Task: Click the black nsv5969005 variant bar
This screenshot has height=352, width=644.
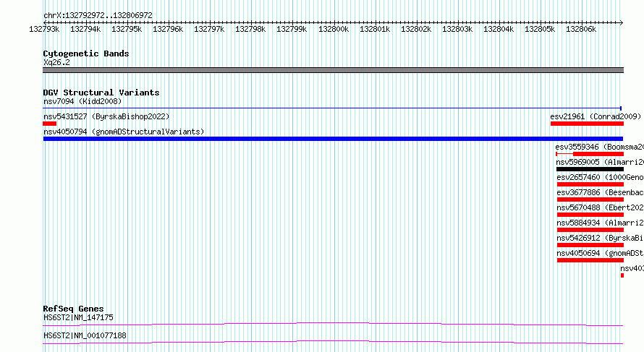Action: (590, 169)
